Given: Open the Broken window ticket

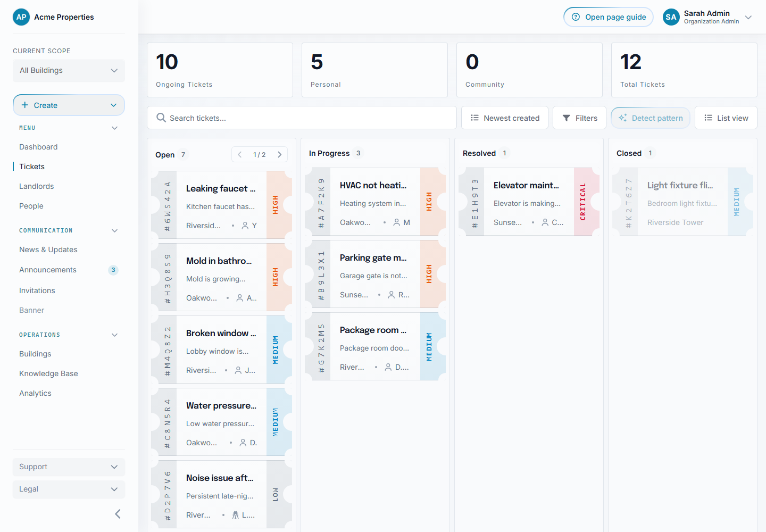Looking at the screenshot, I should 221,350.
